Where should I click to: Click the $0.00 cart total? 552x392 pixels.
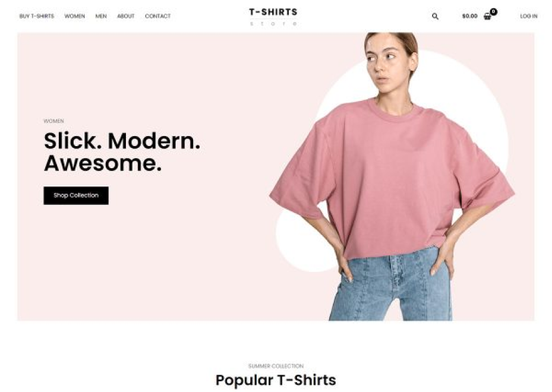[469, 16]
